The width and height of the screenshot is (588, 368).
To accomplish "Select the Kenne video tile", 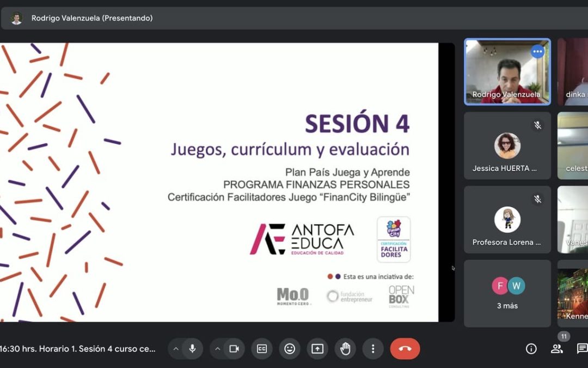I will click(x=573, y=294).
